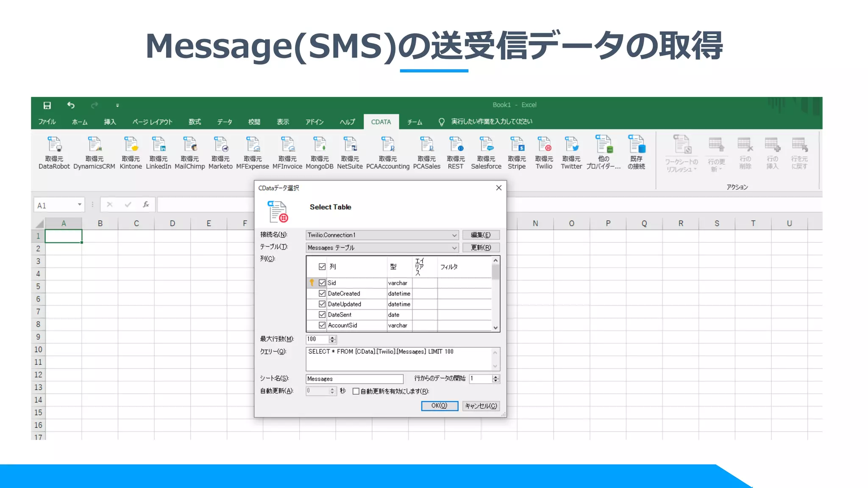
Task: Click the existing connections (既存の接続) icon
Action: coord(636,152)
